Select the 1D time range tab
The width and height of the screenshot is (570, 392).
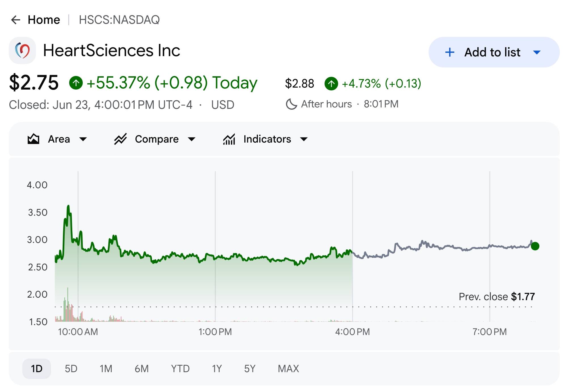pos(37,369)
